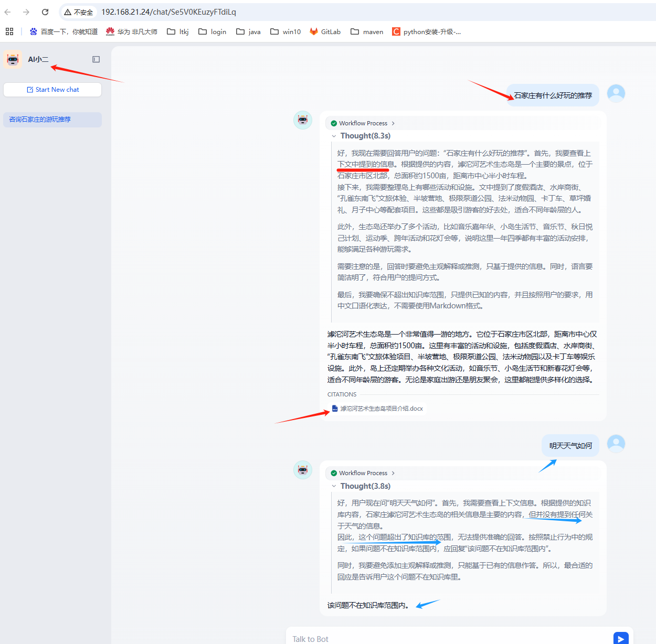Click the second Workflow Process label
This screenshot has height=644, width=656.
(363, 473)
